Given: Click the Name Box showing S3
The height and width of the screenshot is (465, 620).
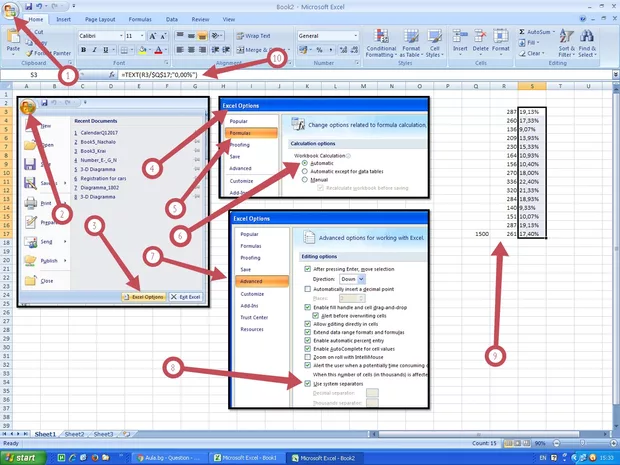Looking at the screenshot, I should point(34,74).
